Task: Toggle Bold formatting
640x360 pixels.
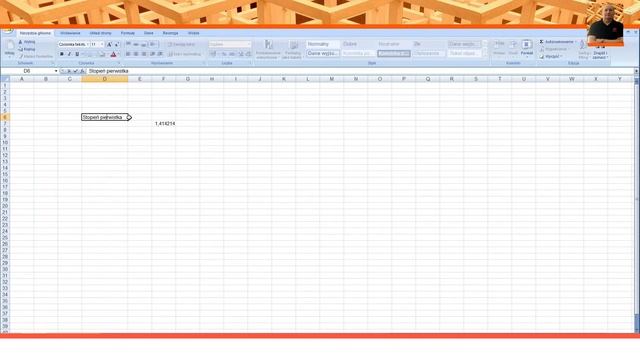Action: 62,54
